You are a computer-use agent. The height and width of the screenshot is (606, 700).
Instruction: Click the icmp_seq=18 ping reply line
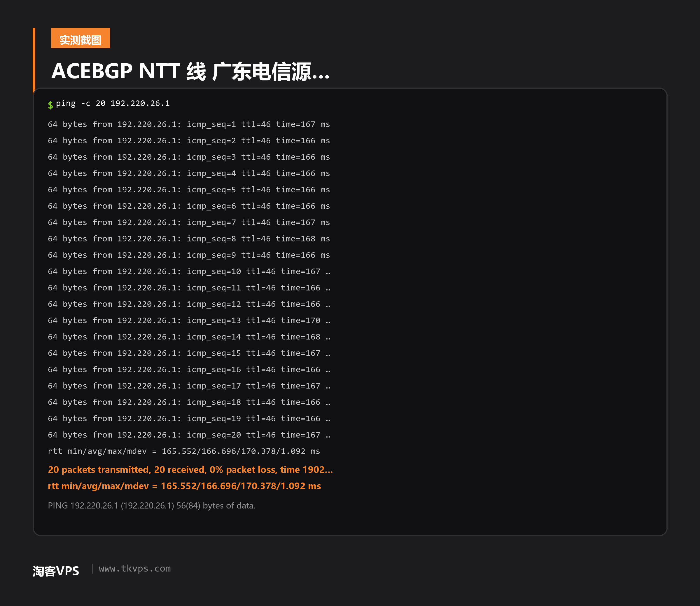tap(189, 403)
